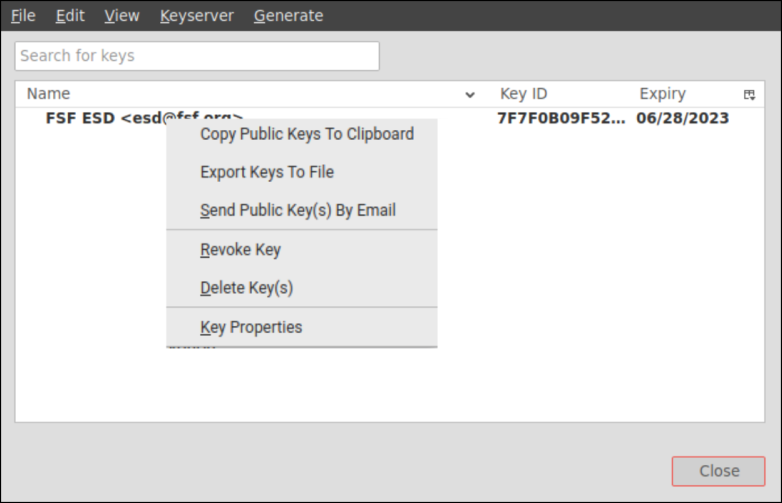
Task: Select the FSF ESD key row
Action: point(390,118)
